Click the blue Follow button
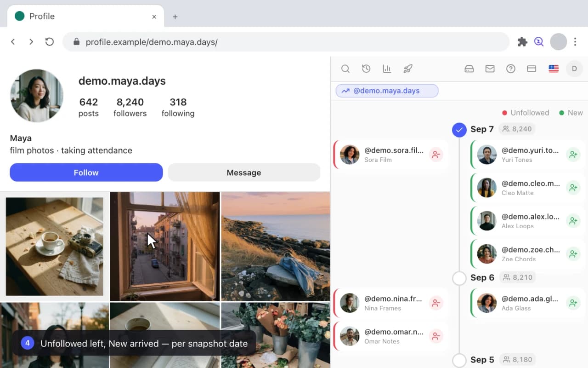 (x=86, y=172)
